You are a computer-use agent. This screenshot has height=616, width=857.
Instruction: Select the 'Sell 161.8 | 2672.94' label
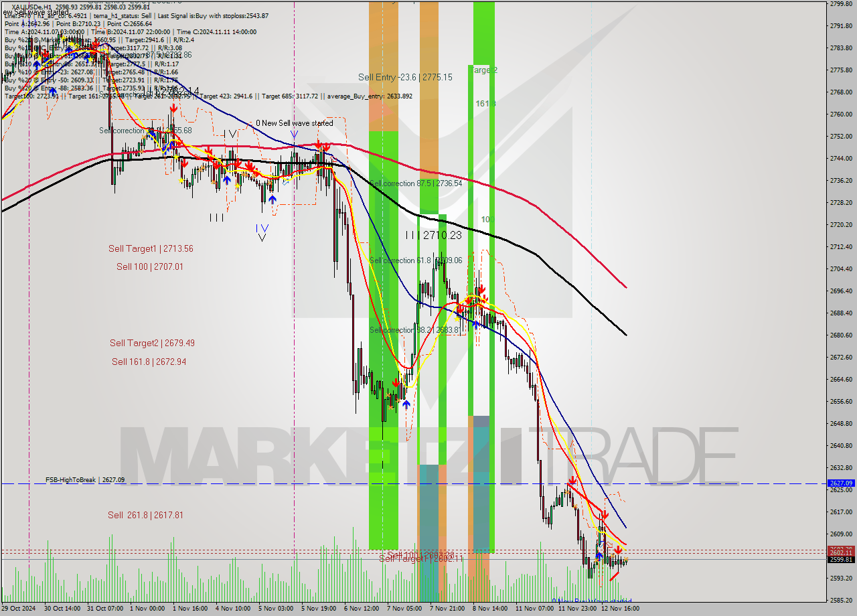point(149,362)
